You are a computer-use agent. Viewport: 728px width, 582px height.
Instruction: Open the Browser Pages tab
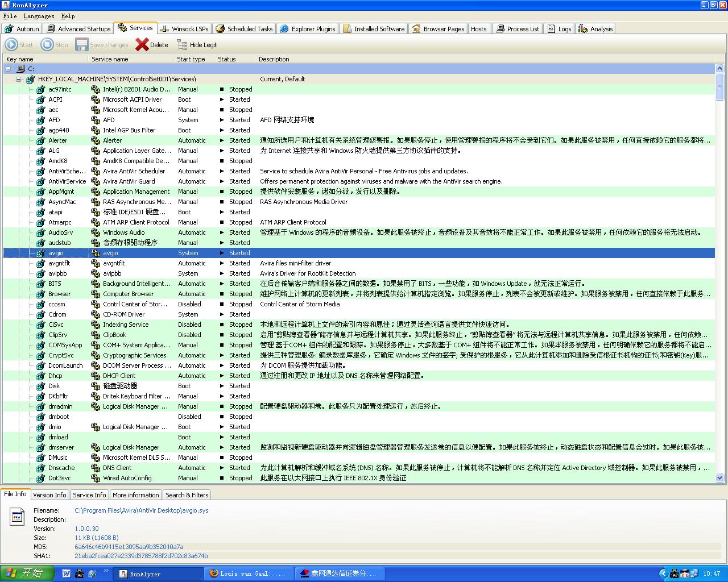(x=438, y=29)
